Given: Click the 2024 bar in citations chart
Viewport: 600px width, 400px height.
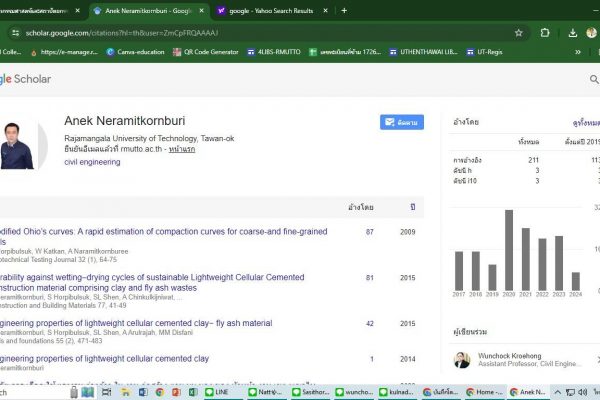Looking at the screenshot, I should point(576,281).
